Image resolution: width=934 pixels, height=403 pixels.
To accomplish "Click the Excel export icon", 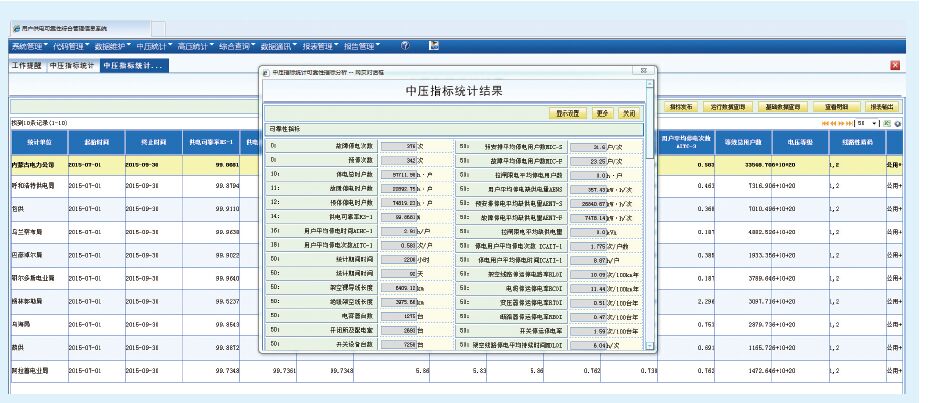I will [889, 122].
